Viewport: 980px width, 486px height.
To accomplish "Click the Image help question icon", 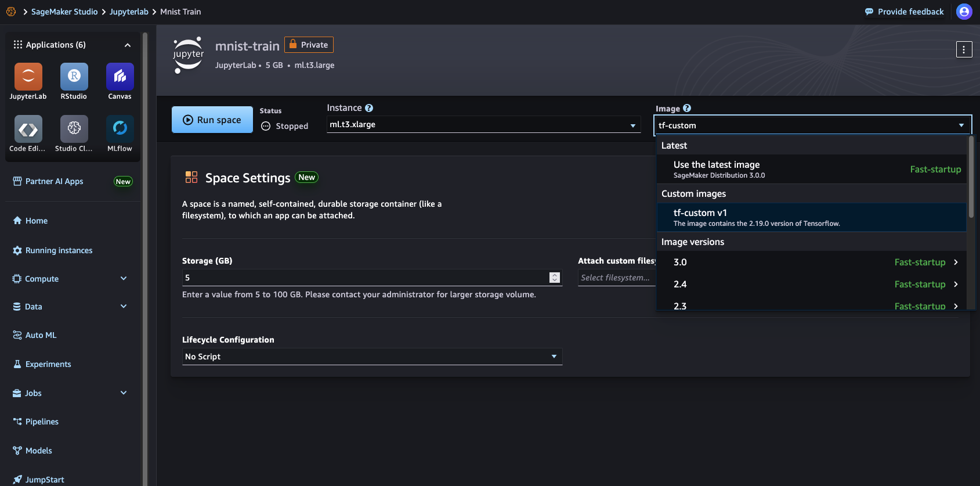I will coord(687,108).
